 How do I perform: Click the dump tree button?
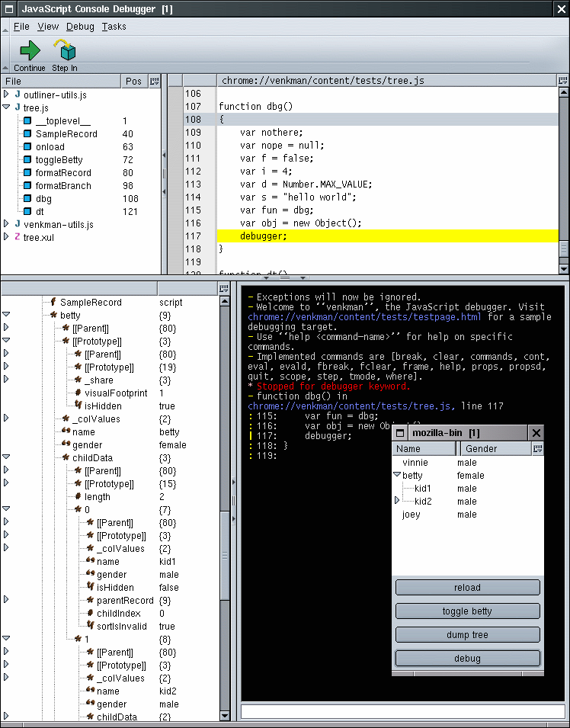click(467, 635)
